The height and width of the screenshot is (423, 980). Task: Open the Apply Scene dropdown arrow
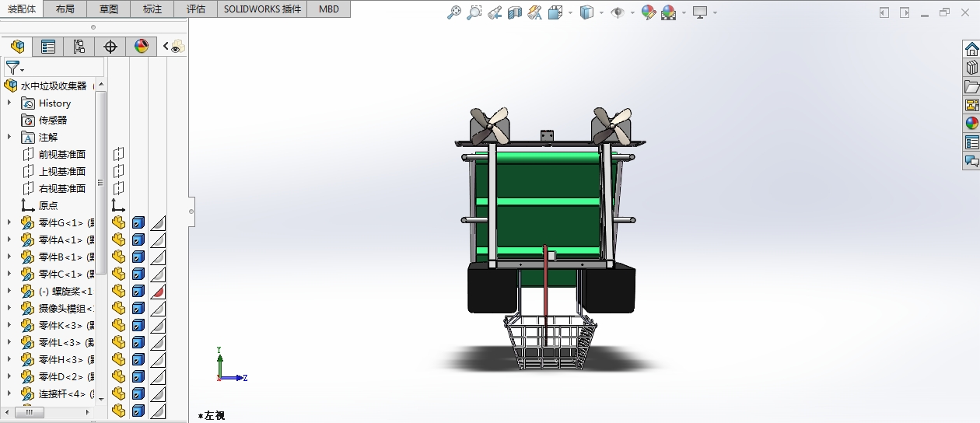click(x=684, y=12)
